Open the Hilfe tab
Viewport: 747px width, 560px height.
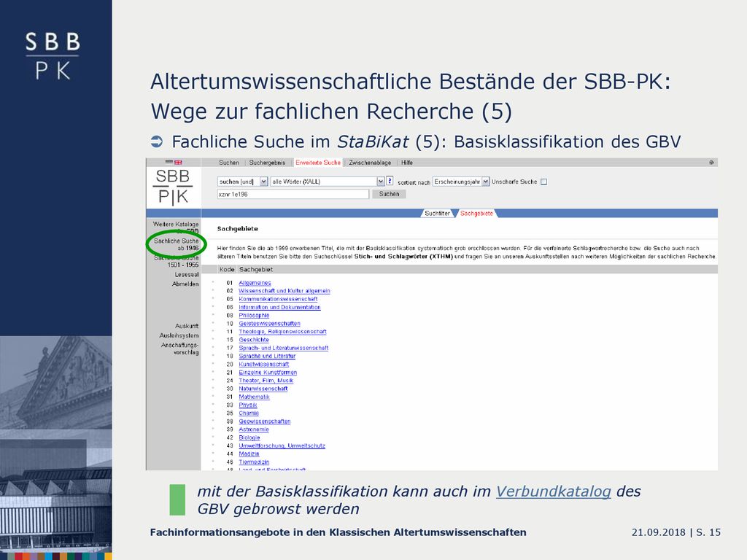[407, 163]
